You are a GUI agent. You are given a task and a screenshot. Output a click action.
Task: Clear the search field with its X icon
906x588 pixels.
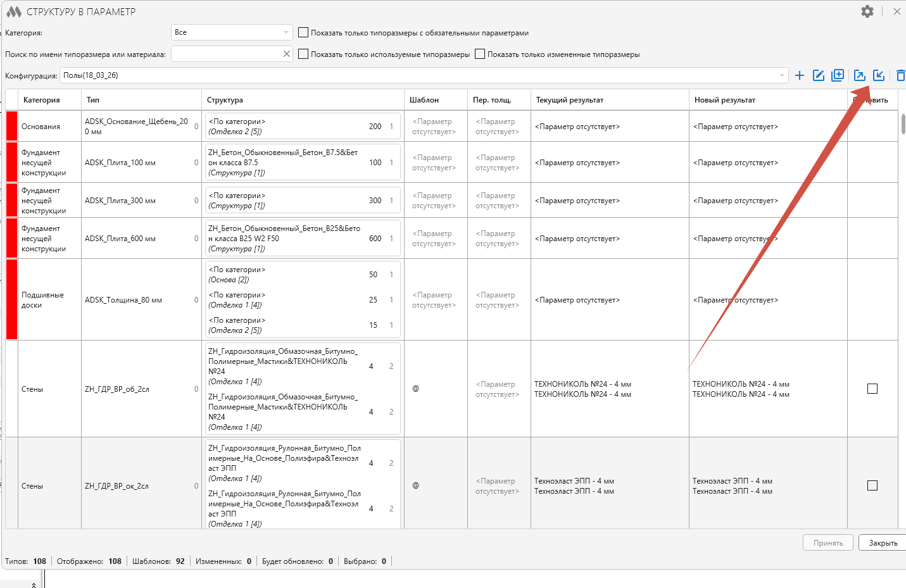tap(287, 54)
